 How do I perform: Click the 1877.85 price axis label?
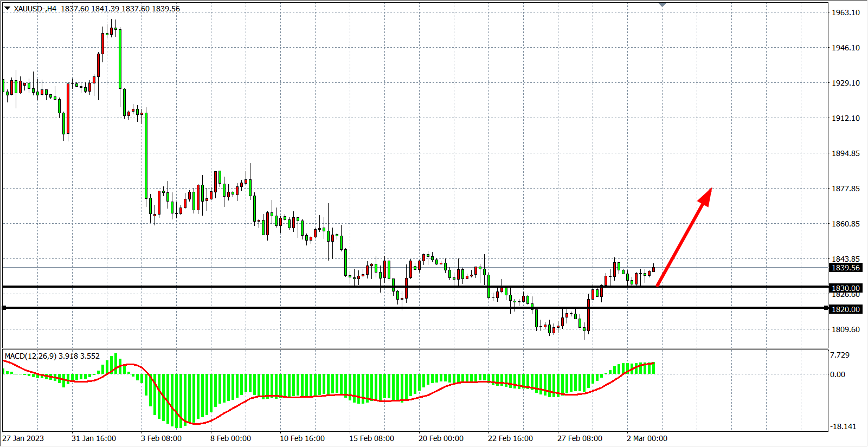(x=846, y=189)
